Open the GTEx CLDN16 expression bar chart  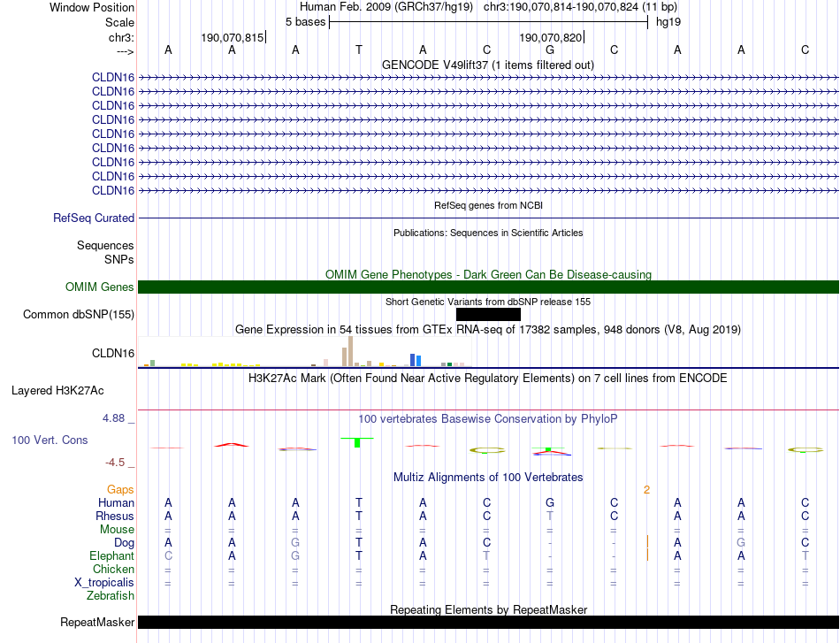(304, 352)
